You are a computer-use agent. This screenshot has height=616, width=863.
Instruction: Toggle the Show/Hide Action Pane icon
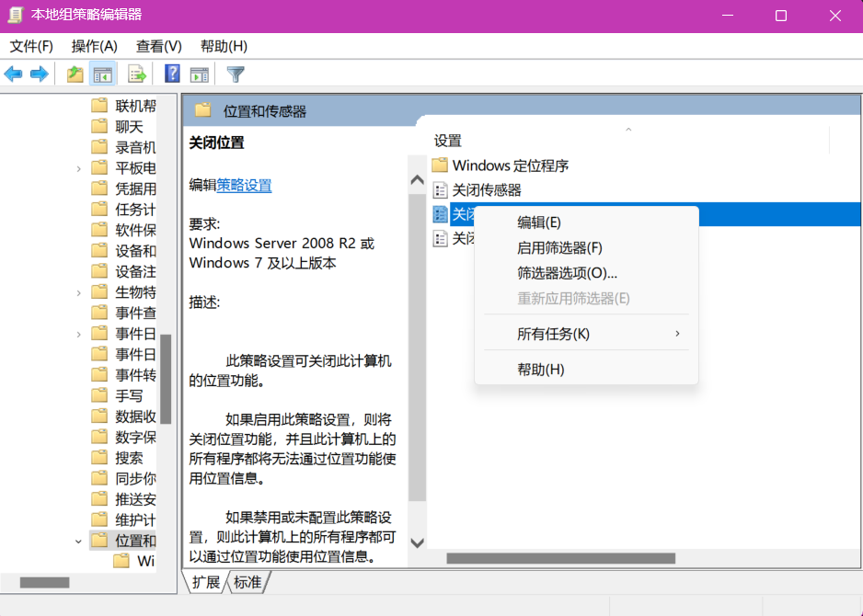[x=200, y=74]
